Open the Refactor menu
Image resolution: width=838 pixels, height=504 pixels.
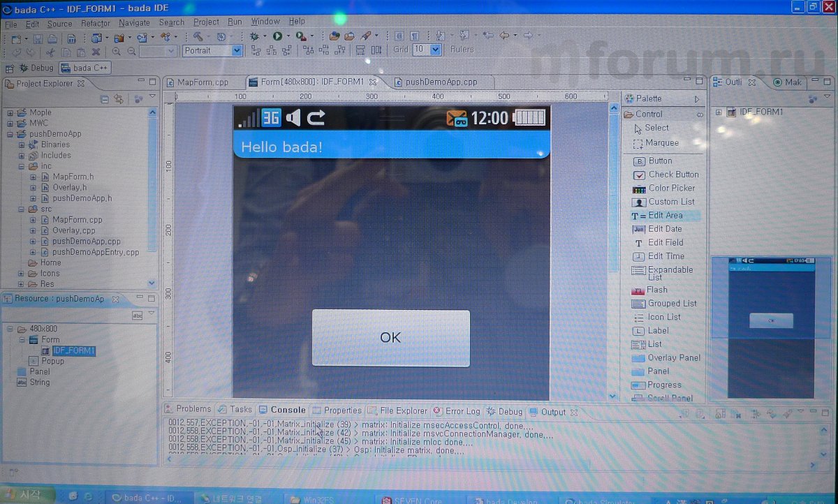96,23
